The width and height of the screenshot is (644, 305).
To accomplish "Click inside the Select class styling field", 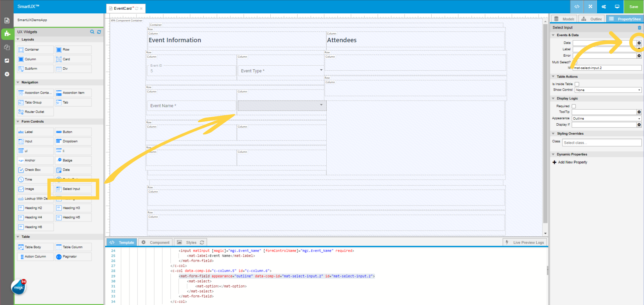I will (600, 142).
